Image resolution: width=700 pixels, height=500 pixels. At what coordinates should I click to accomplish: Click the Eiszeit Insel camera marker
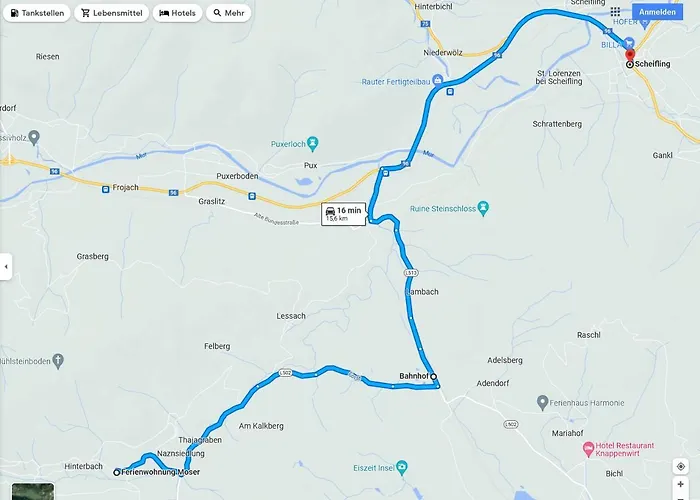[x=402, y=467]
